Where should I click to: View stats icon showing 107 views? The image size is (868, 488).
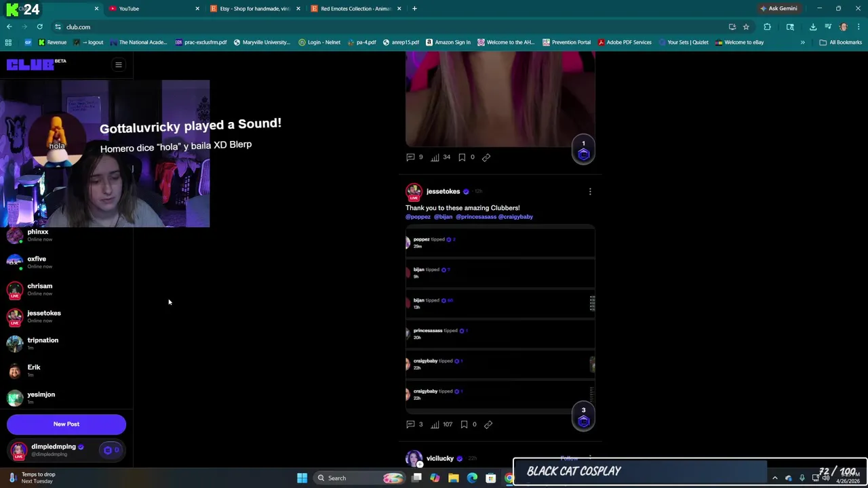[x=435, y=424]
